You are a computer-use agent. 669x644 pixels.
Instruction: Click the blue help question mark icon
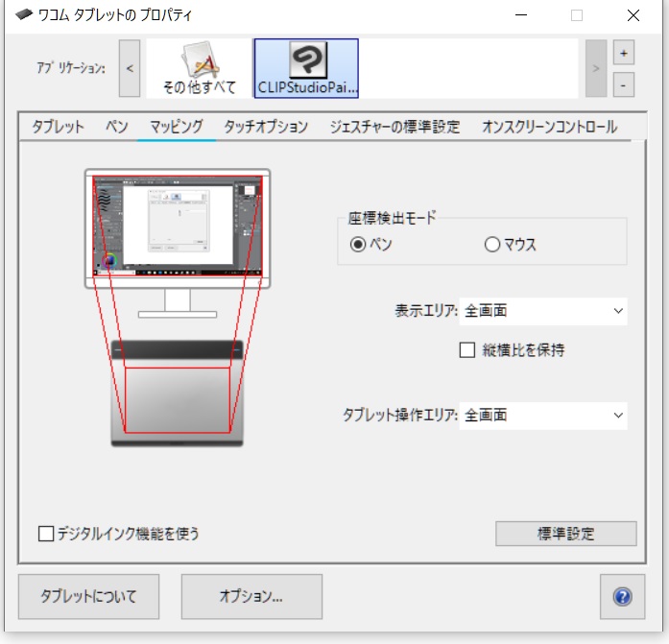tap(622, 596)
